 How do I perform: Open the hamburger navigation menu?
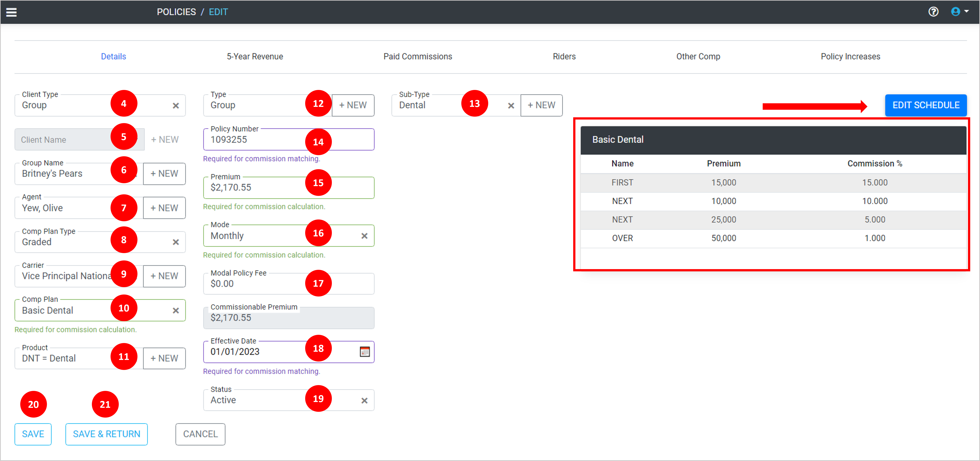pyautogui.click(x=11, y=12)
